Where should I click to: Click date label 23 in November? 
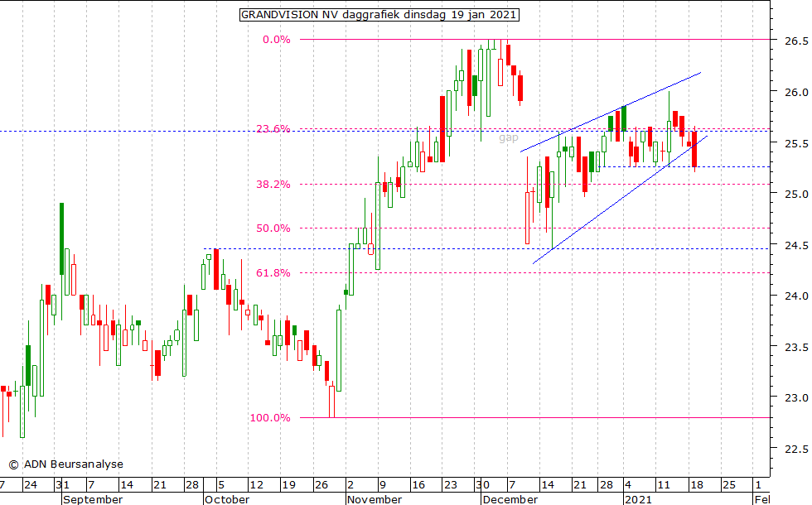451,485
